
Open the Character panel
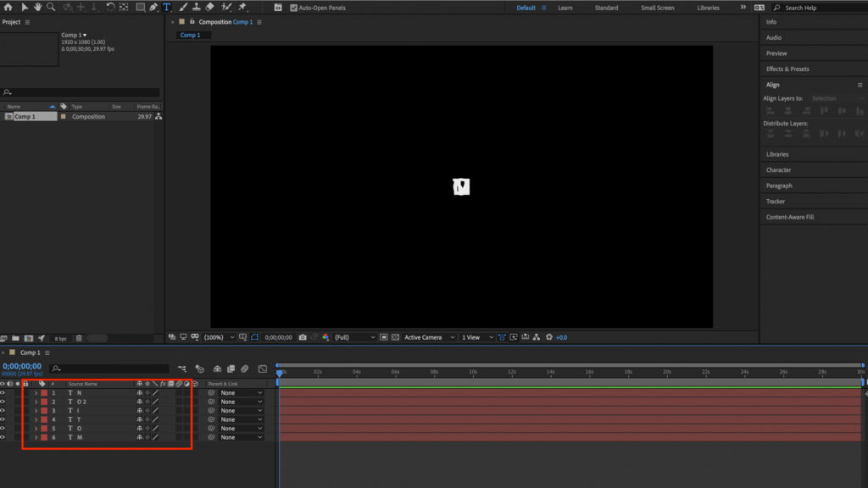778,170
